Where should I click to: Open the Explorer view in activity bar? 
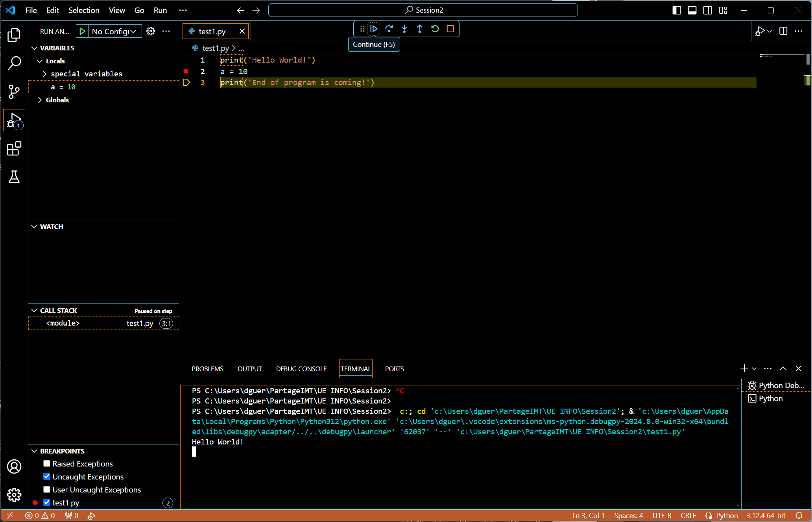(x=14, y=35)
